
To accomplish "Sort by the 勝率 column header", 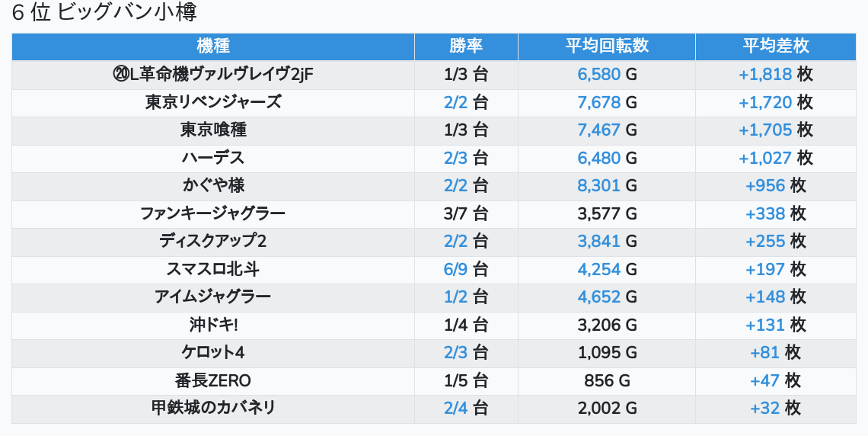I will [466, 46].
